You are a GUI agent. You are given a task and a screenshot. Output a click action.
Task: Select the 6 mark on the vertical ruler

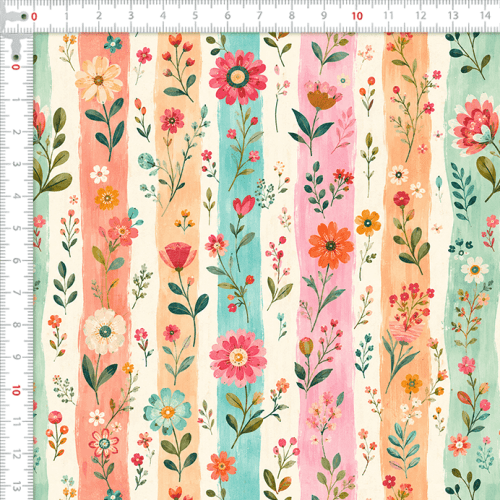tap(16, 261)
